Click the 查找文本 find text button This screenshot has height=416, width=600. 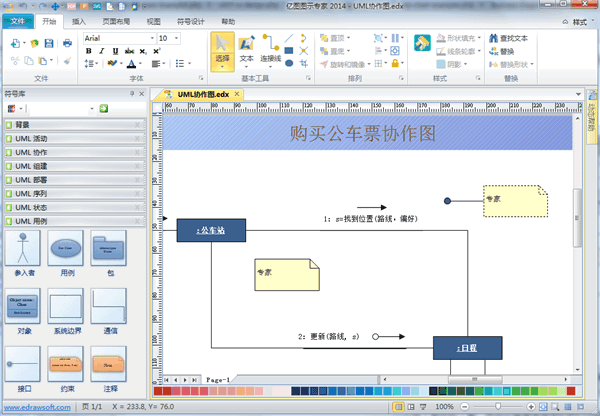coord(509,38)
